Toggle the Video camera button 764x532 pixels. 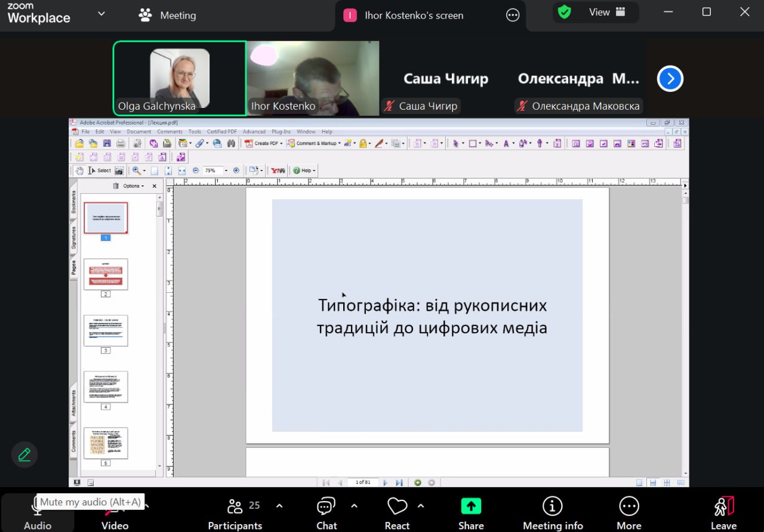pyautogui.click(x=115, y=512)
